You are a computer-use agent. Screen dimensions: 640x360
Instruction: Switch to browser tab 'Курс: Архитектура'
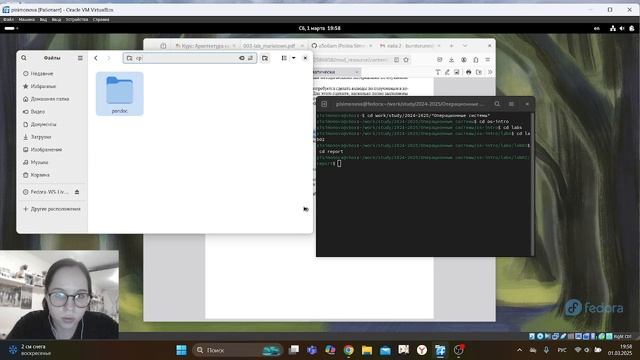click(x=205, y=46)
